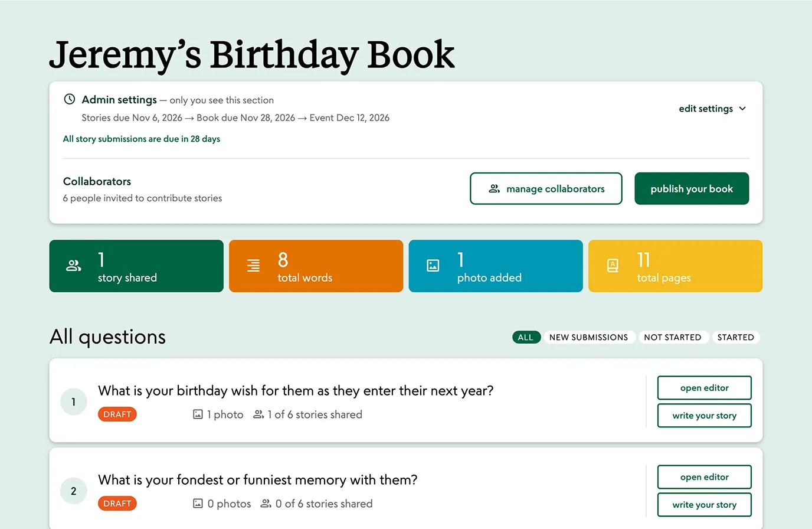This screenshot has height=529, width=812.
Task: Click the clock icon beside Admin settings
Action: point(70,99)
